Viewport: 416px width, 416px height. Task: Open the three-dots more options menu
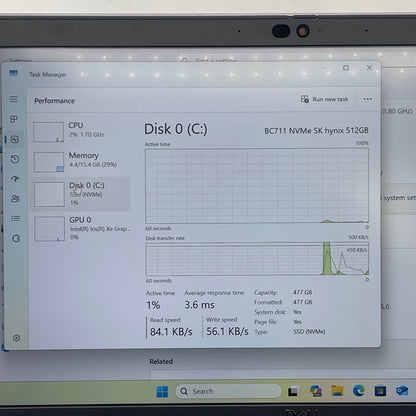(x=368, y=99)
